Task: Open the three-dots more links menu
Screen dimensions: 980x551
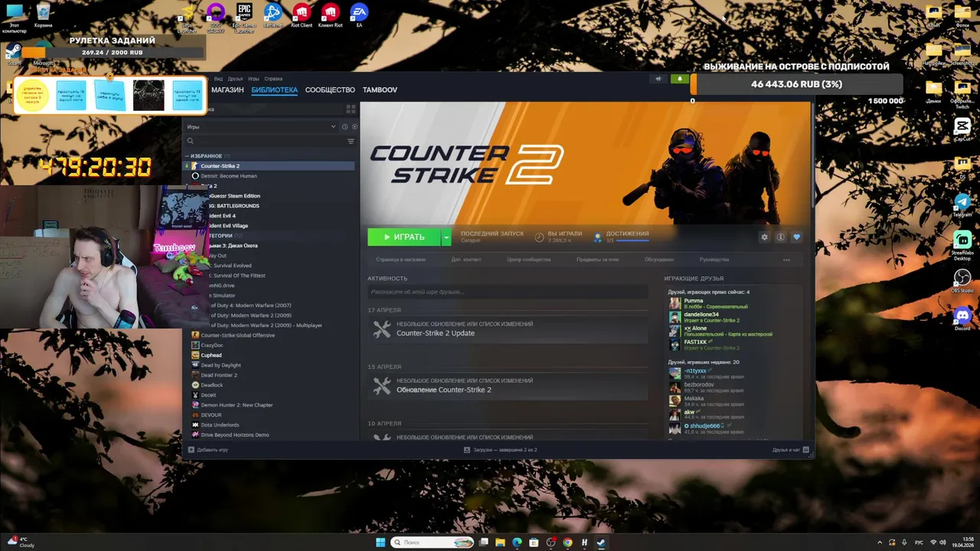Action: coord(786,259)
